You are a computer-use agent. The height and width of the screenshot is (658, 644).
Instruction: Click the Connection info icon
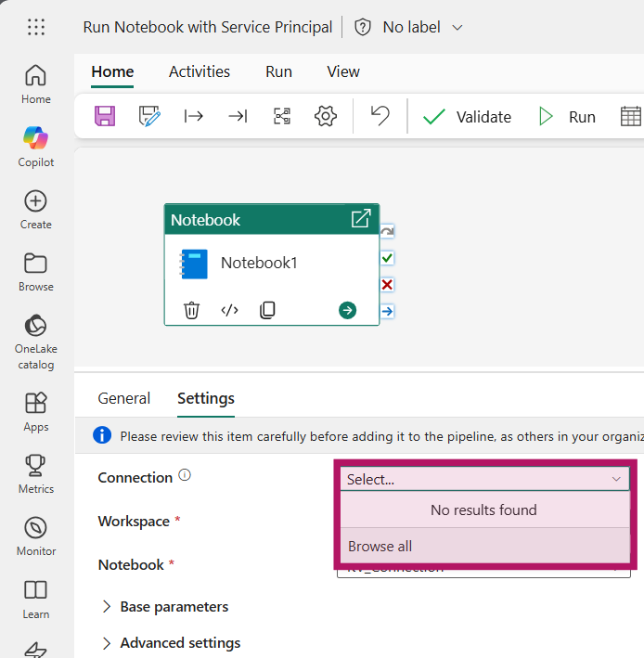click(185, 476)
